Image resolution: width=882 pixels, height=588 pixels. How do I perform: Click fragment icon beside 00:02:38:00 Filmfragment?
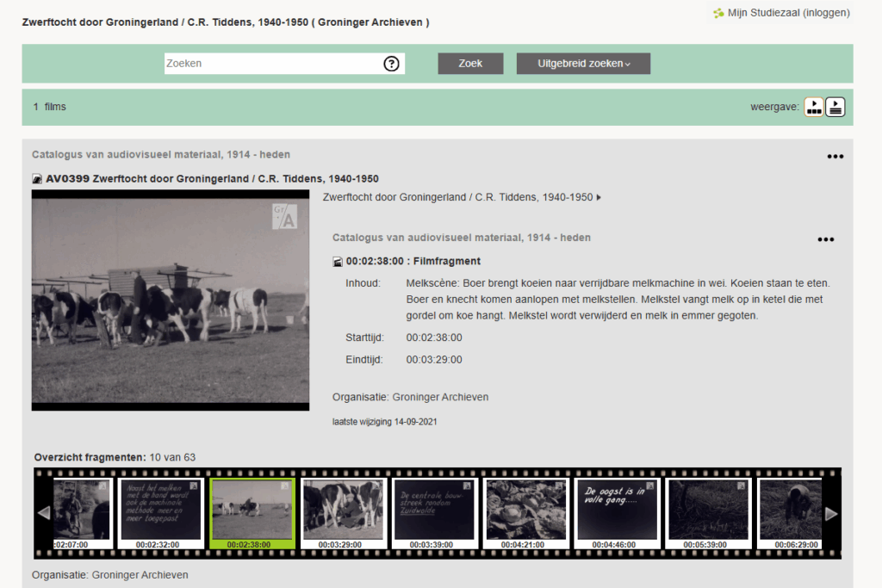338,262
